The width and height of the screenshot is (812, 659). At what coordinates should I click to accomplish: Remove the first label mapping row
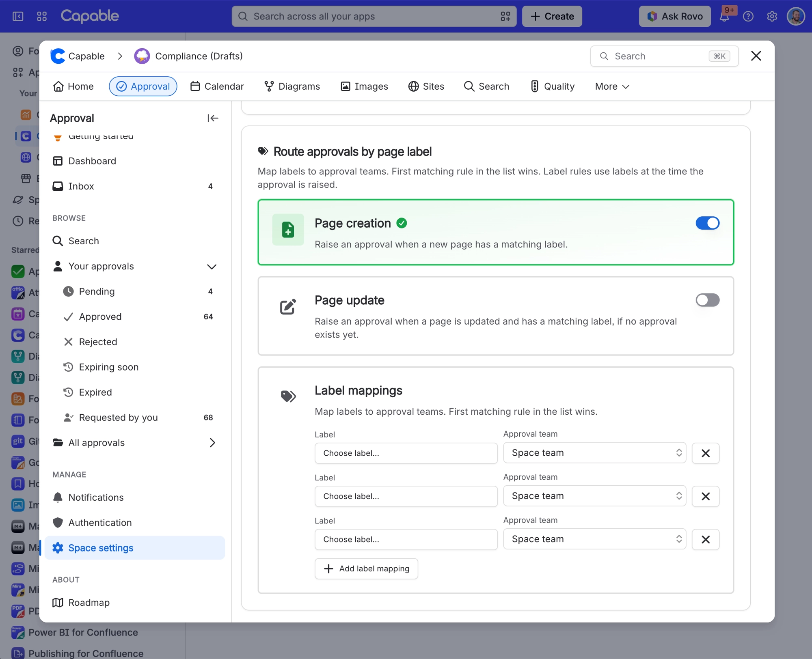coord(706,453)
